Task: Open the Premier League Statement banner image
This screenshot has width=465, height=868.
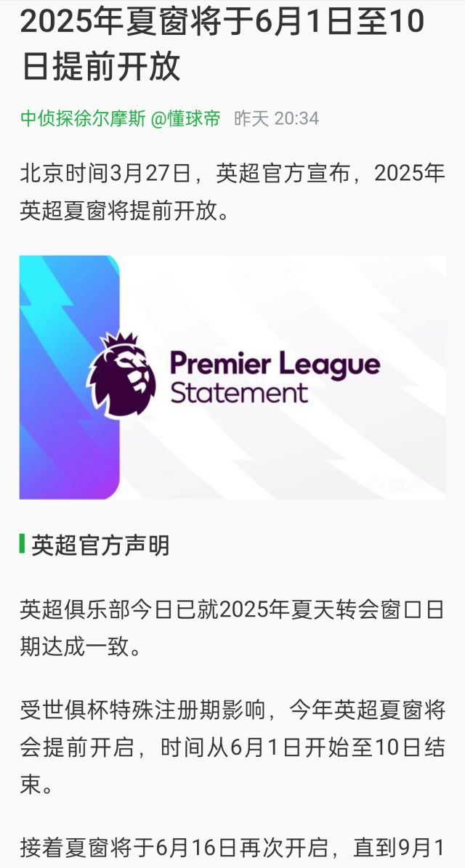Action: pyautogui.click(x=232, y=377)
